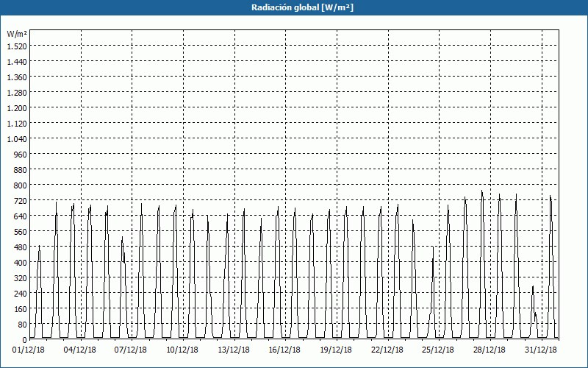Click the 480 y-axis value
588x368 pixels.
(x=21, y=247)
